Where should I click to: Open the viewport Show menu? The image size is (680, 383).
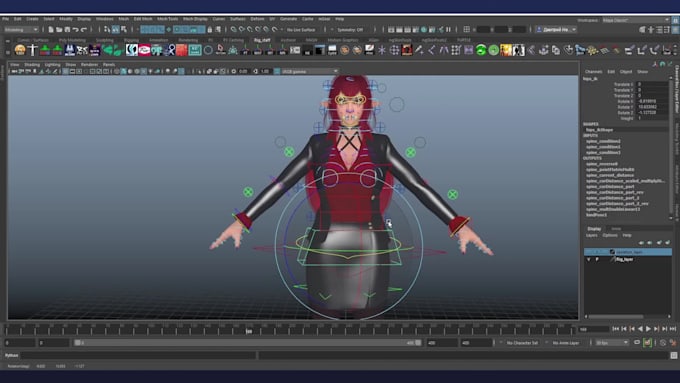70,65
